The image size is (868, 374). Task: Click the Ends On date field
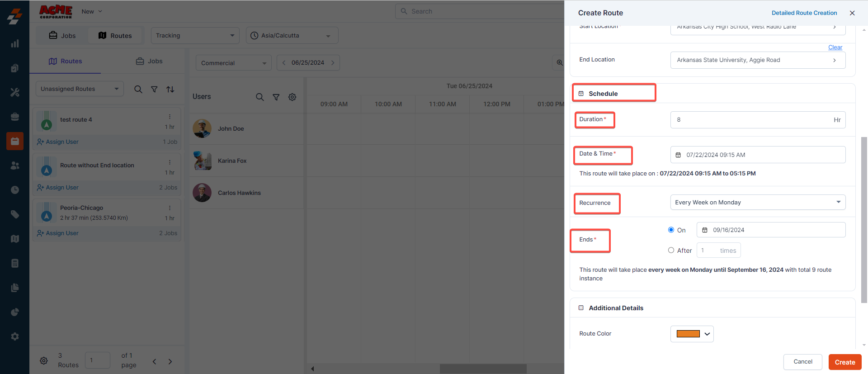click(771, 230)
